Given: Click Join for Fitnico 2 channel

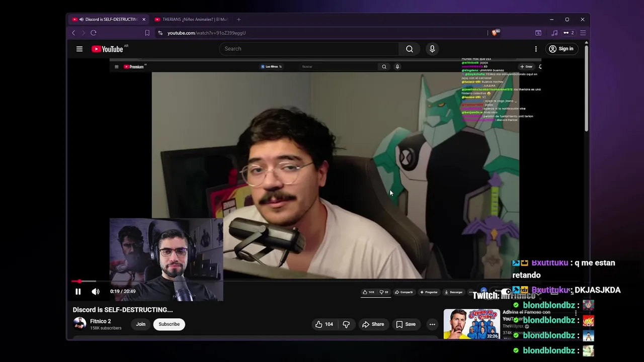Looking at the screenshot, I should point(140,324).
